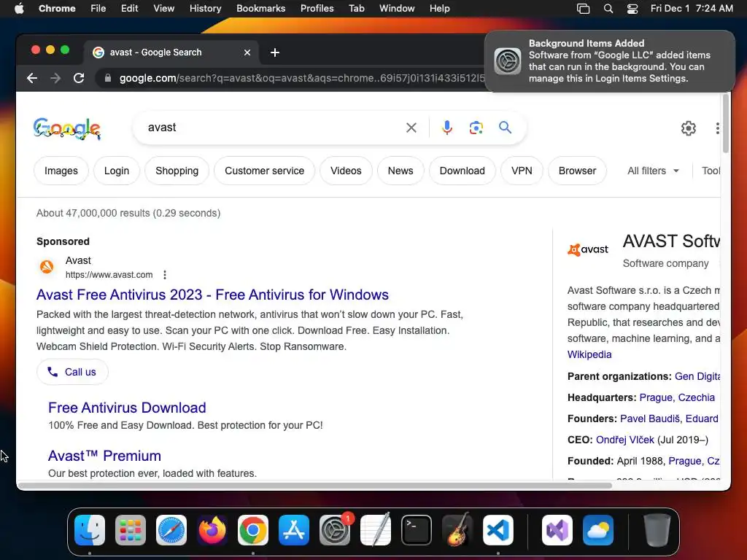Open Terminal from the Dock

pyautogui.click(x=417, y=530)
